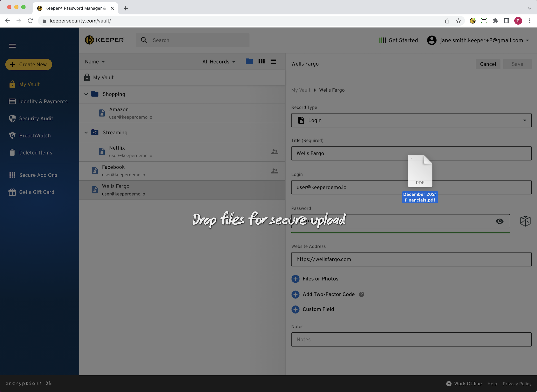Click the Keeper logo
Viewport: 537px width, 392px height.
105,40
